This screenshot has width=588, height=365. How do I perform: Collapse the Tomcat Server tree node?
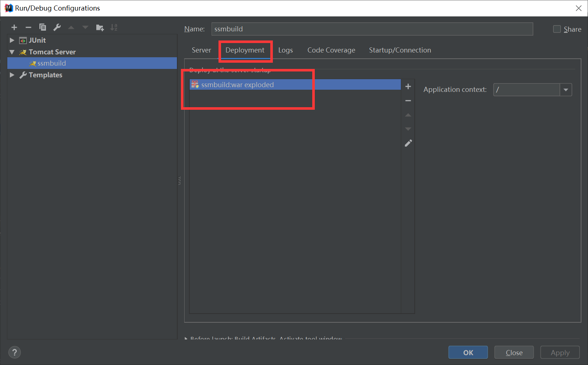12,52
